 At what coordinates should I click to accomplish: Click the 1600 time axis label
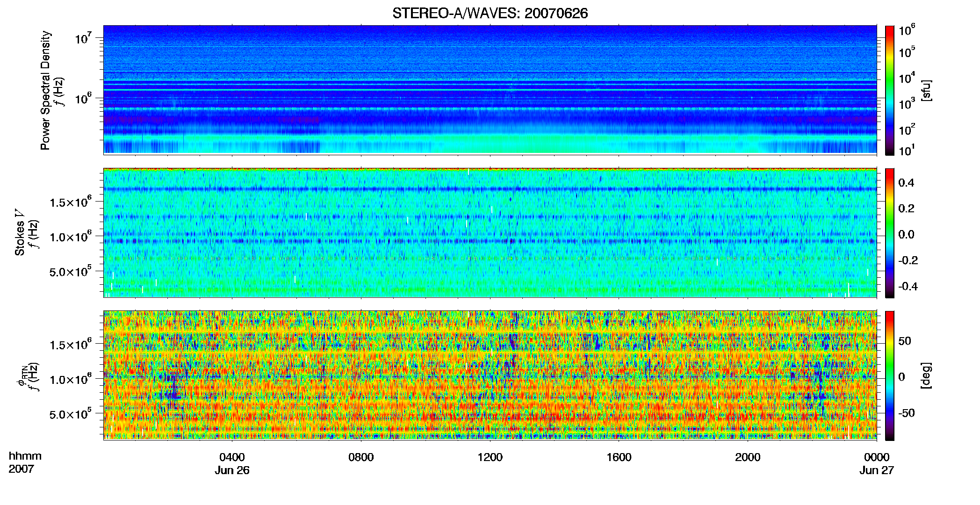[x=619, y=457]
